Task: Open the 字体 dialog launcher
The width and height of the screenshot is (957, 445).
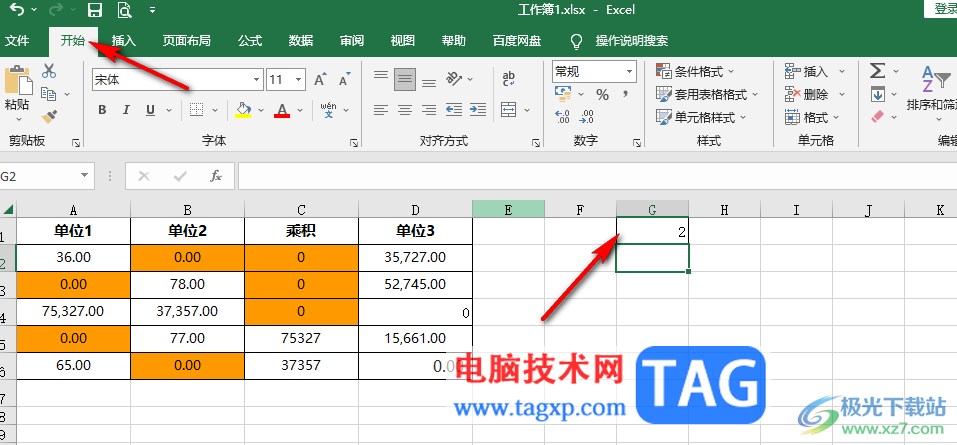Action: tap(354, 143)
